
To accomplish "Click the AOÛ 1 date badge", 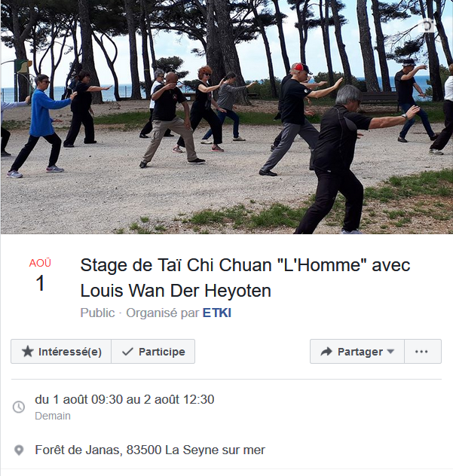I will click(x=40, y=276).
